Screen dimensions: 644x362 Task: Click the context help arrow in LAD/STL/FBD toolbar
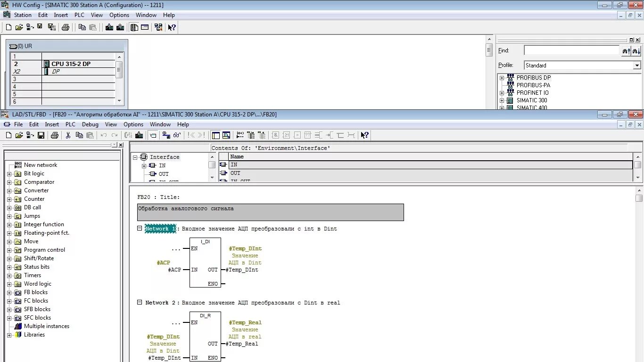(364, 135)
